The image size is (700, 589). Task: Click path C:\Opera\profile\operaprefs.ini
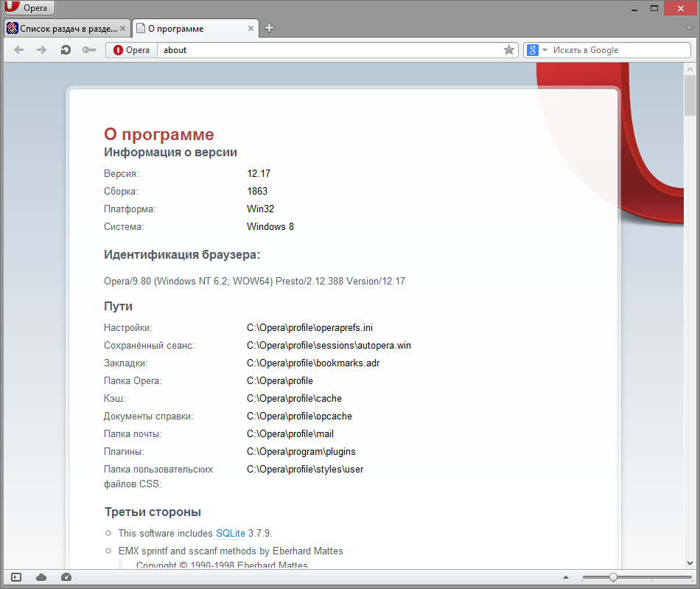tap(309, 328)
